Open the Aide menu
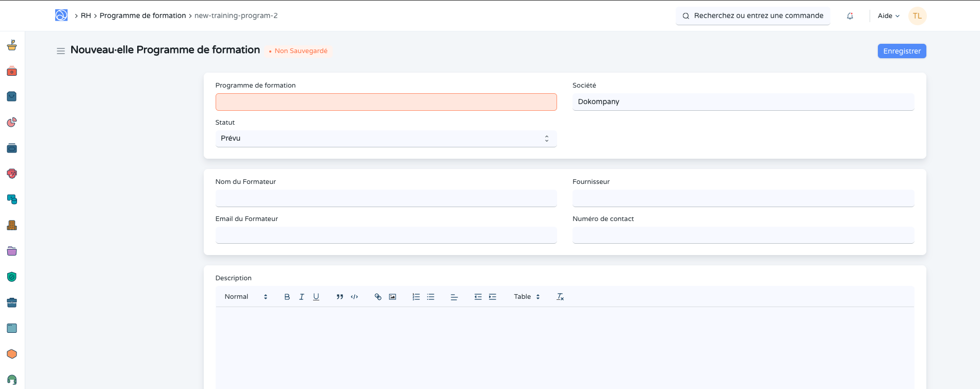980x389 pixels. pyautogui.click(x=888, y=16)
